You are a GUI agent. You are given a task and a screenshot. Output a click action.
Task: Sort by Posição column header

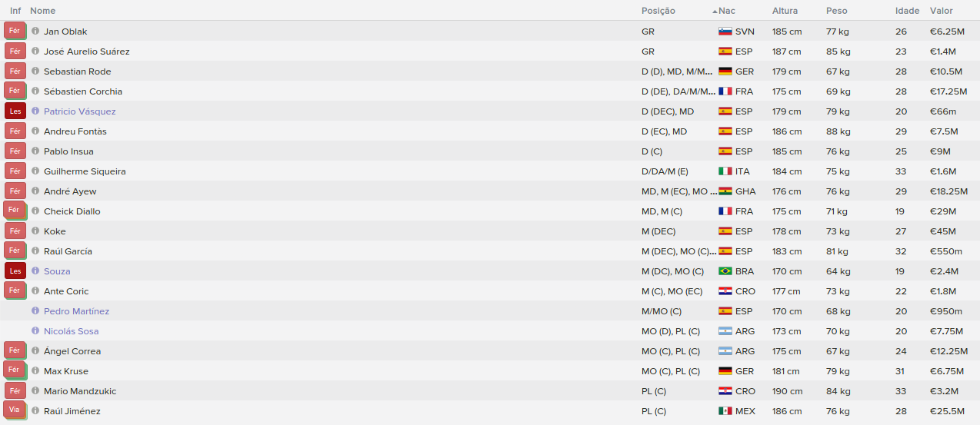coord(658,11)
